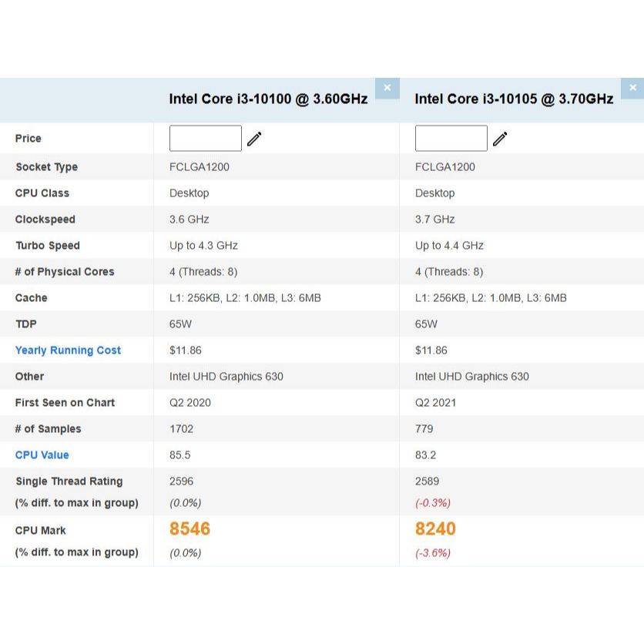The height and width of the screenshot is (644, 644).
Task: Click the Socket Type row label
Action: [46, 167]
